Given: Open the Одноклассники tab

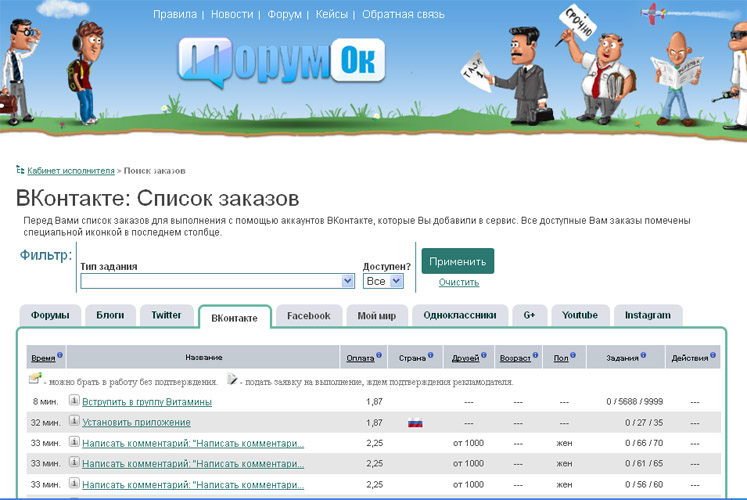Looking at the screenshot, I should pos(460,315).
